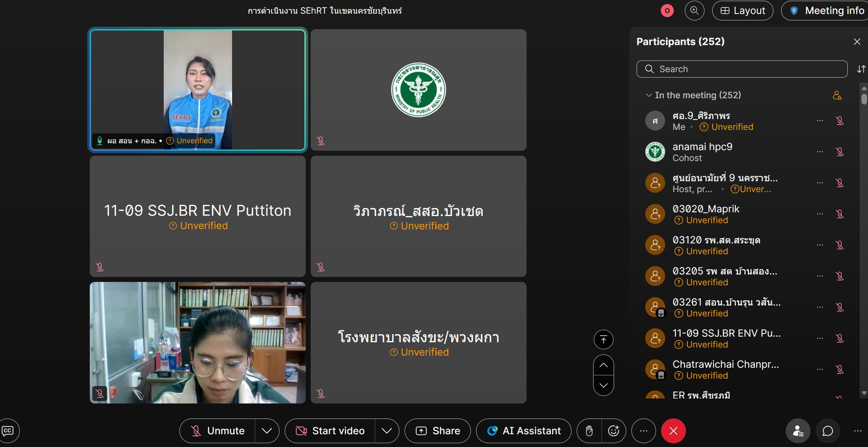Image resolution: width=868 pixels, height=447 pixels.
Task: Open the Layout menu
Action: pyautogui.click(x=742, y=11)
